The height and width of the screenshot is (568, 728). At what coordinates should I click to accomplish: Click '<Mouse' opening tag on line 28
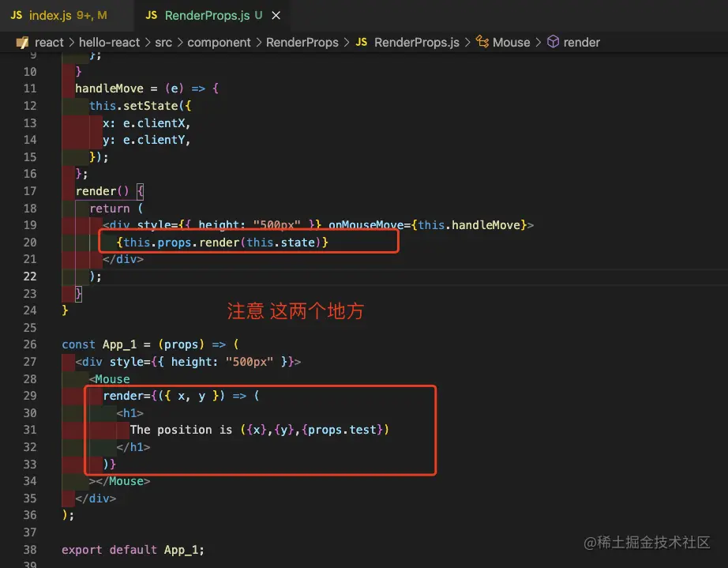pyautogui.click(x=110, y=379)
